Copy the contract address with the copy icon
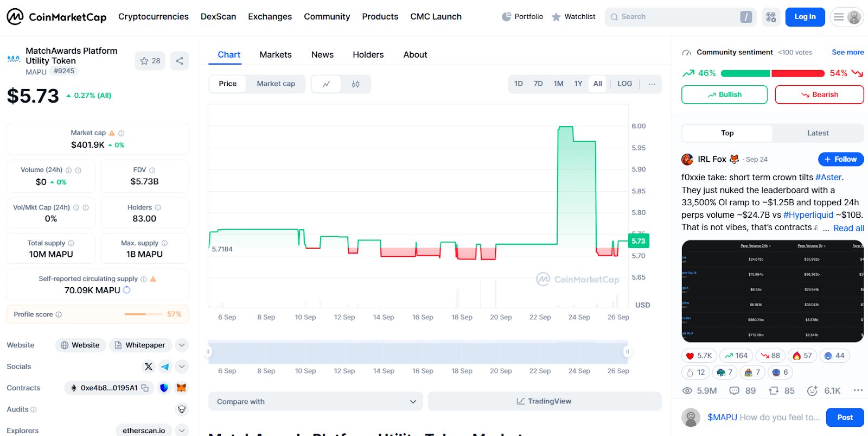 (x=145, y=388)
